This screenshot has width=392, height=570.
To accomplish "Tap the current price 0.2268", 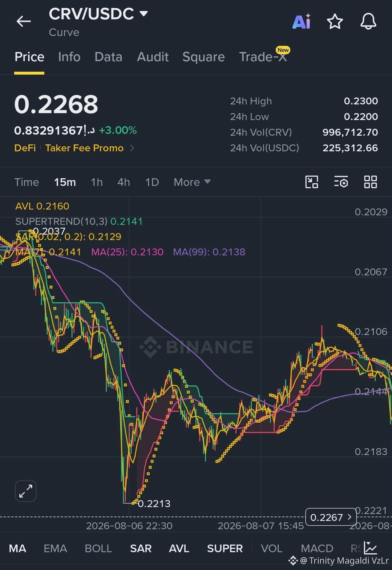I will (56, 104).
